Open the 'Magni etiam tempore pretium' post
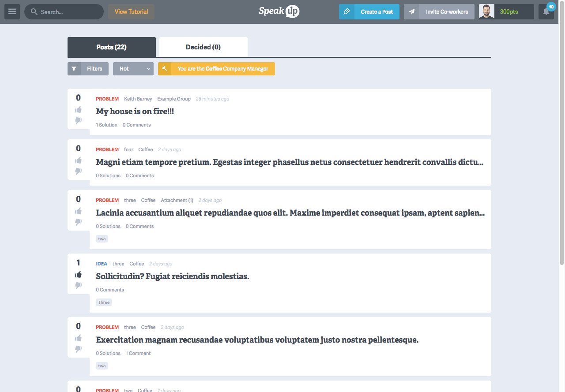This screenshot has width=565, height=392. [290, 162]
